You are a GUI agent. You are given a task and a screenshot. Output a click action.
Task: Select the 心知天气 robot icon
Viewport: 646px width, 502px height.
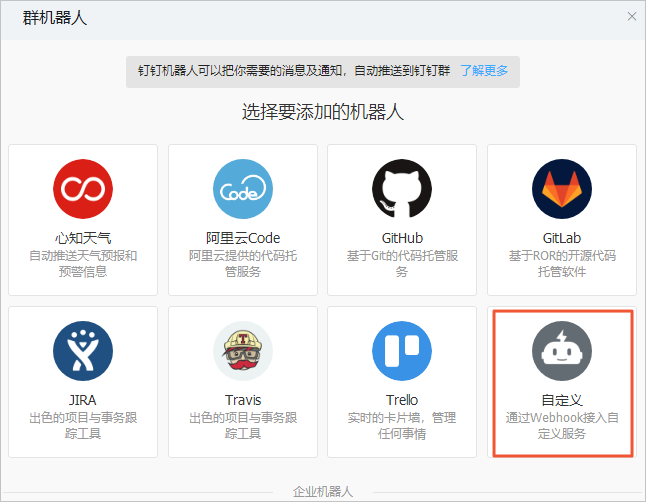[83, 189]
